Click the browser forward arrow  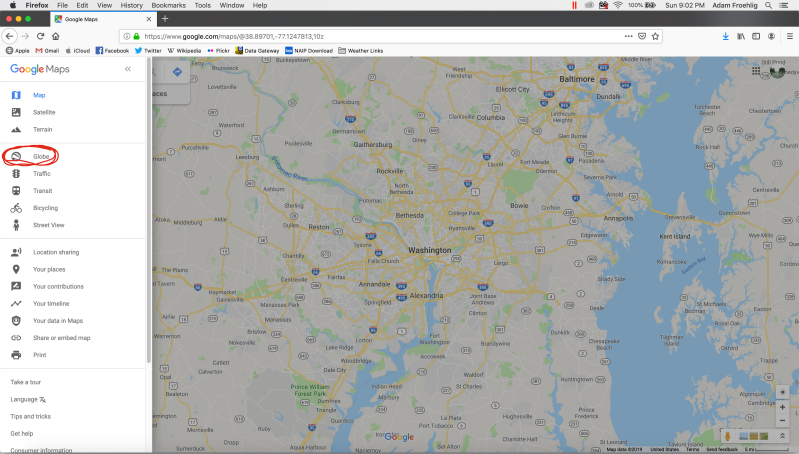click(x=25, y=36)
